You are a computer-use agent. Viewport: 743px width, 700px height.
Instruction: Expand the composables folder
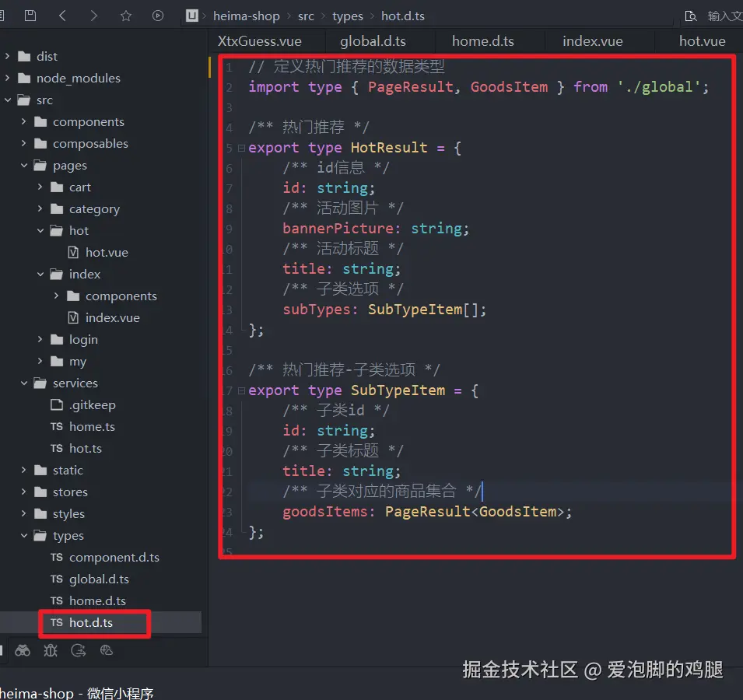[23, 144]
